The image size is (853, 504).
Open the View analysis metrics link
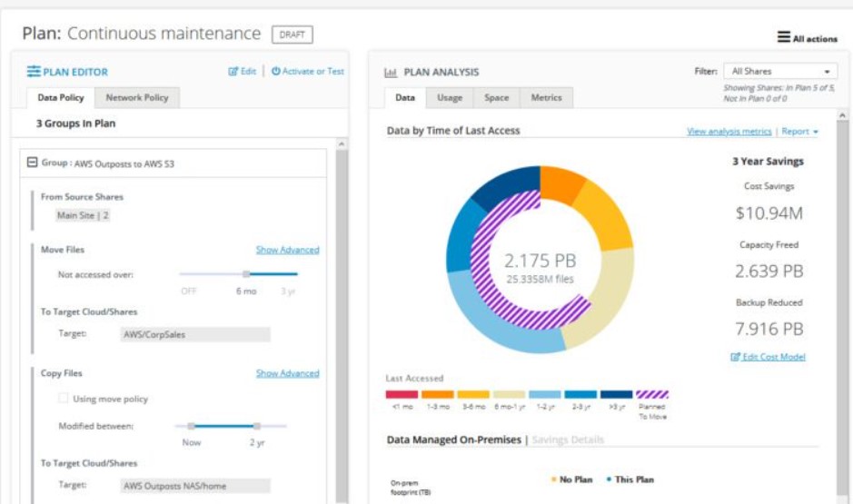click(x=729, y=132)
